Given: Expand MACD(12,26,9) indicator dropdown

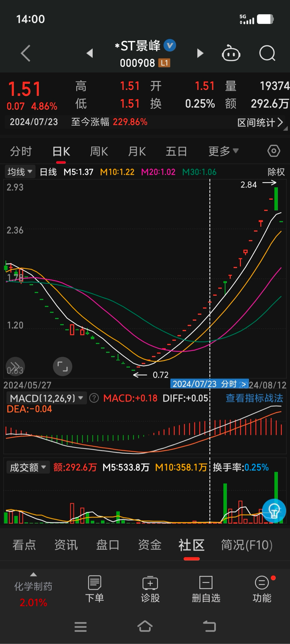Looking at the screenshot, I should point(46,398).
